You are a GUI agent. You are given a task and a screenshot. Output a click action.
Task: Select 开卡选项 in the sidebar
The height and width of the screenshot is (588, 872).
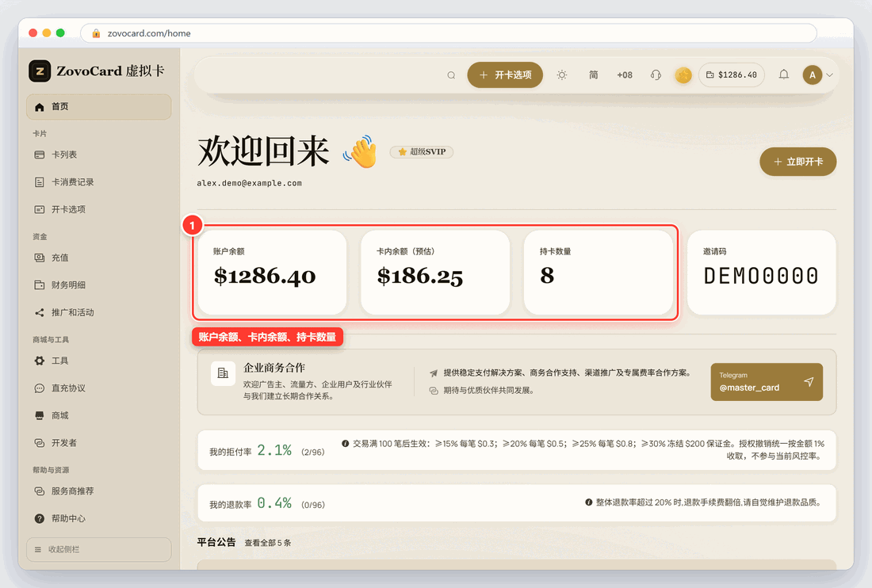point(98,209)
